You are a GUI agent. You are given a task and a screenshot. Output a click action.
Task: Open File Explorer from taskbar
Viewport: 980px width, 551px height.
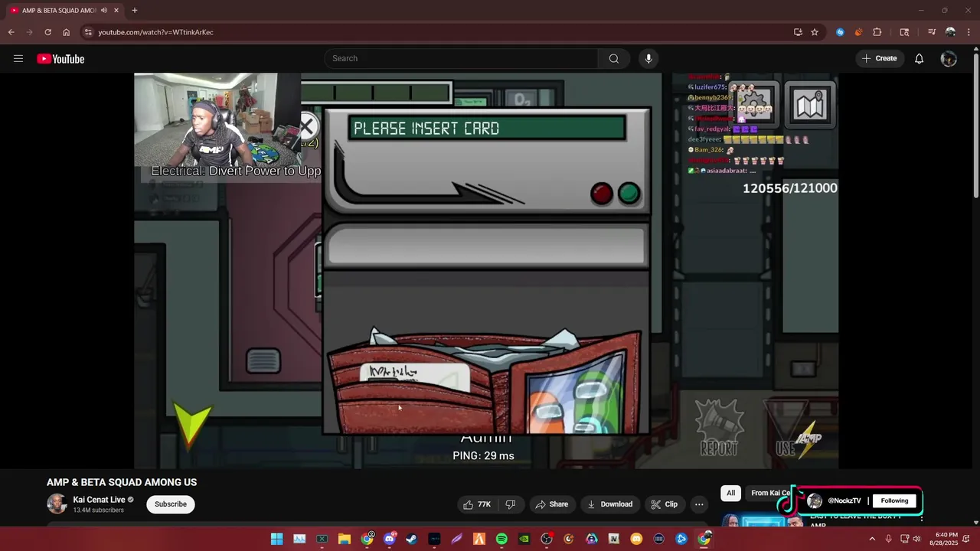[345, 539]
